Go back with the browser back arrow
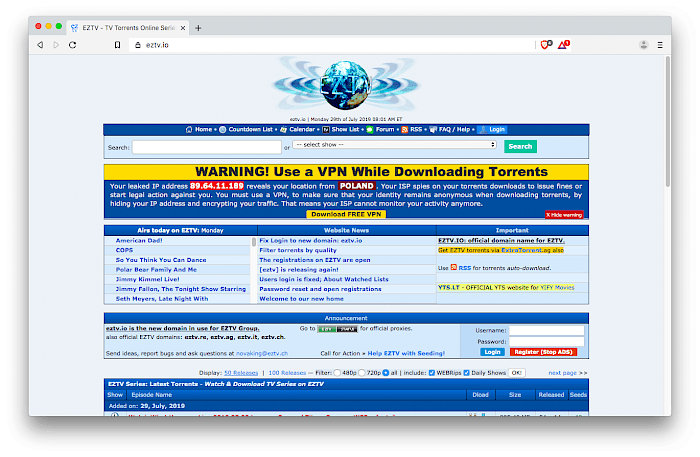700x457 pixels. 40,45
